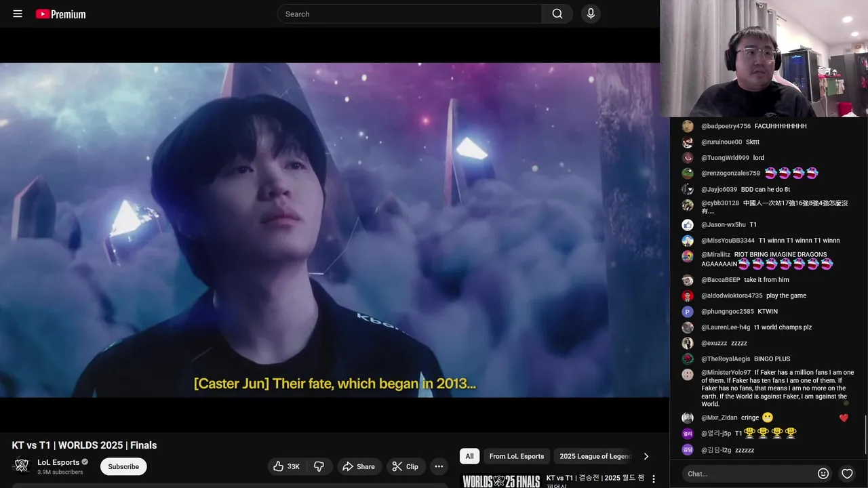
Task: Click message 'BINGO PLUS'
Action: tap(772, 359)
